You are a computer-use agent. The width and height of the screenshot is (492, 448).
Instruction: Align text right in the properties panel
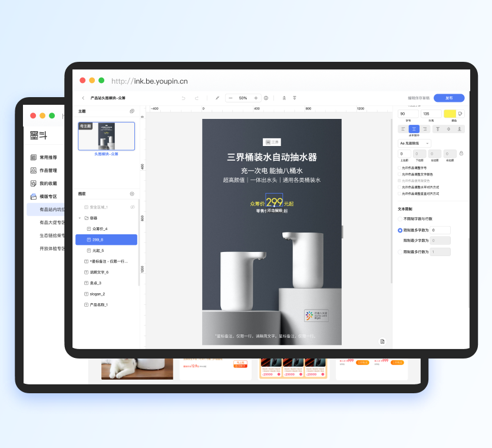425,129
